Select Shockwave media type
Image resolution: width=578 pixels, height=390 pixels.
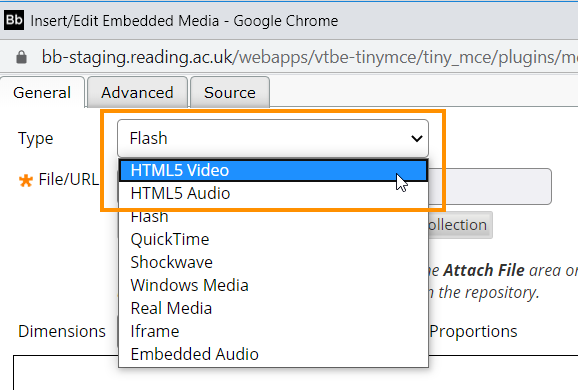point(273,262)
